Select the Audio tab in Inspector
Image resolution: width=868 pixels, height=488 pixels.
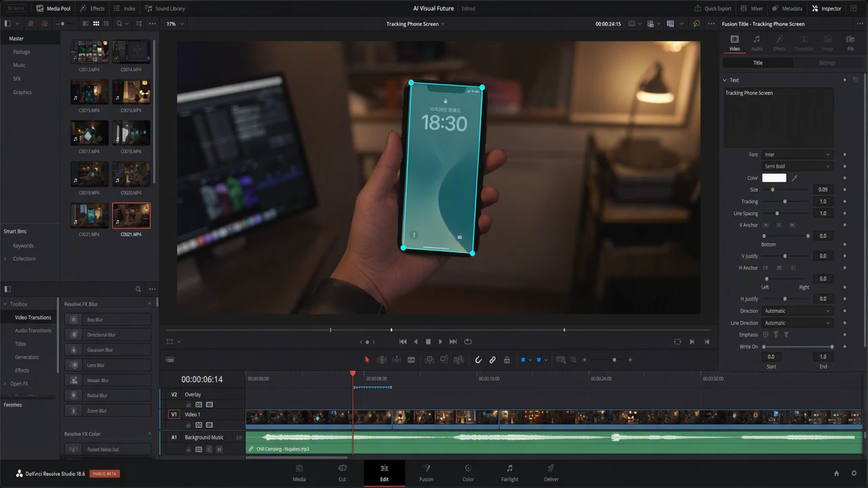point(757,43)
